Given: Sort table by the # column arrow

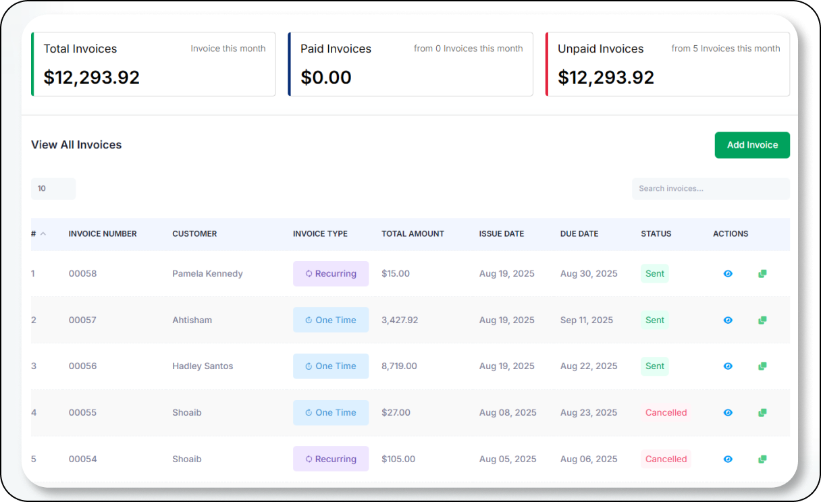Looking at the screenshot, I should 43,234.
